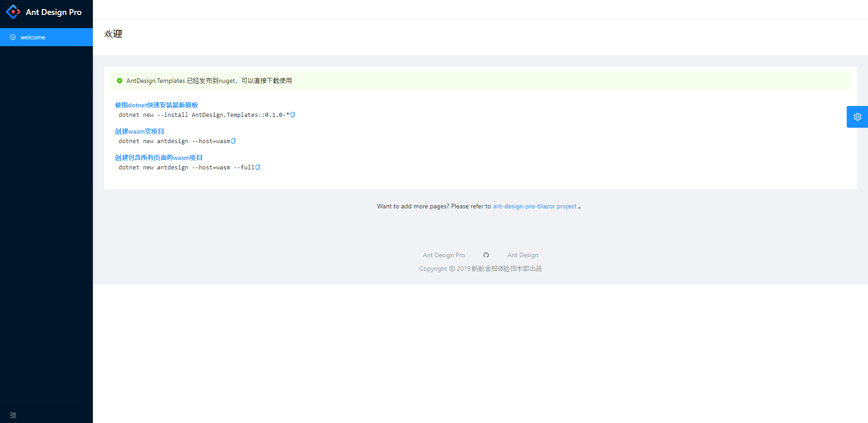Image resolution: width=868 pixels, height=423 pixels.
Task: Click the 使用dotnet快速安装最新模板 heading
Action: (x=156, y=105)
